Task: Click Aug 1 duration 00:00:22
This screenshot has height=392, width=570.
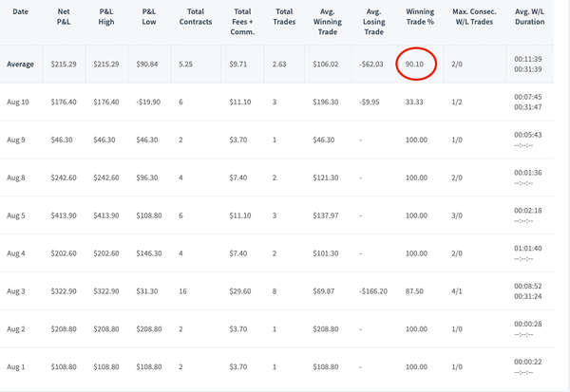Action: [528, 362]
